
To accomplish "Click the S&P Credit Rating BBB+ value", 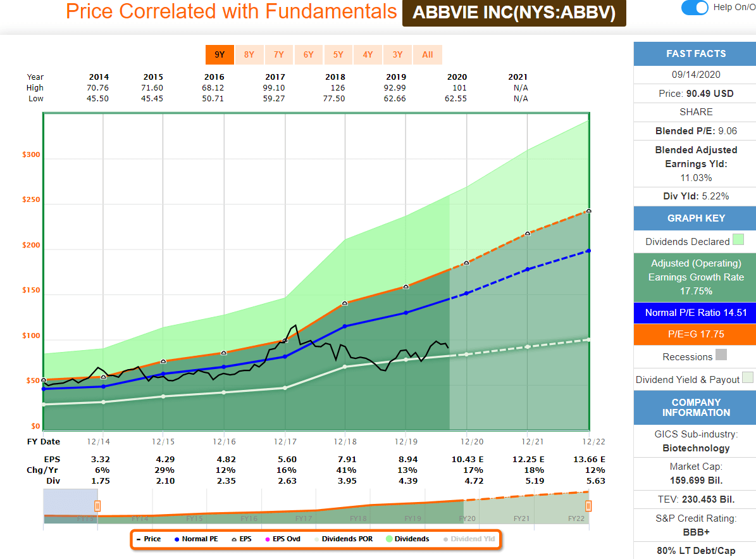I will click(x=696, y=532).
